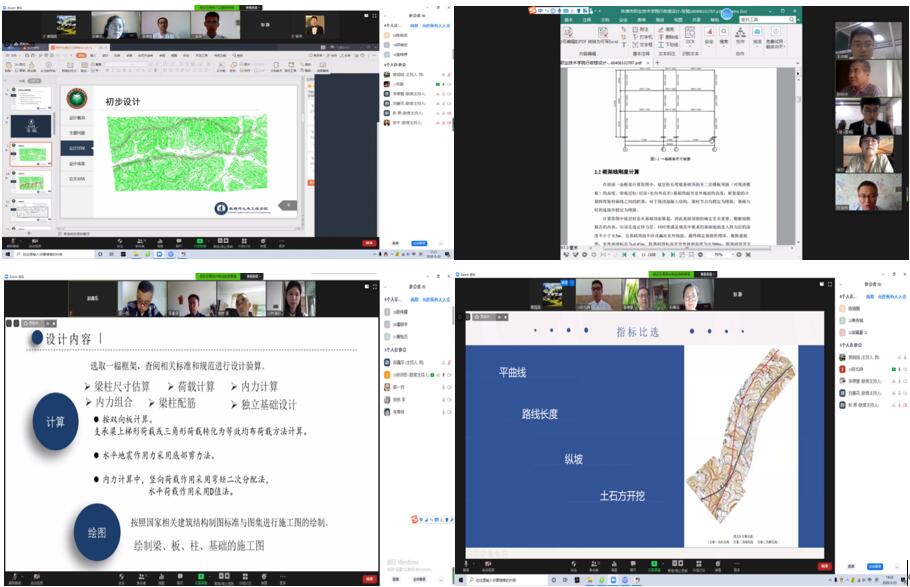The height and width of the screenshot is (587, 910).
Task: Select 设计成果 tab on the 初步设计 slide
Action: (x=77, y=163)
